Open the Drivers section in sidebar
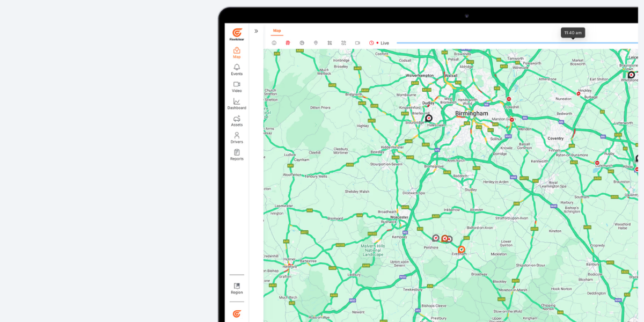The image size is (644, 322). pyautogui.click(x=237, y=138)
